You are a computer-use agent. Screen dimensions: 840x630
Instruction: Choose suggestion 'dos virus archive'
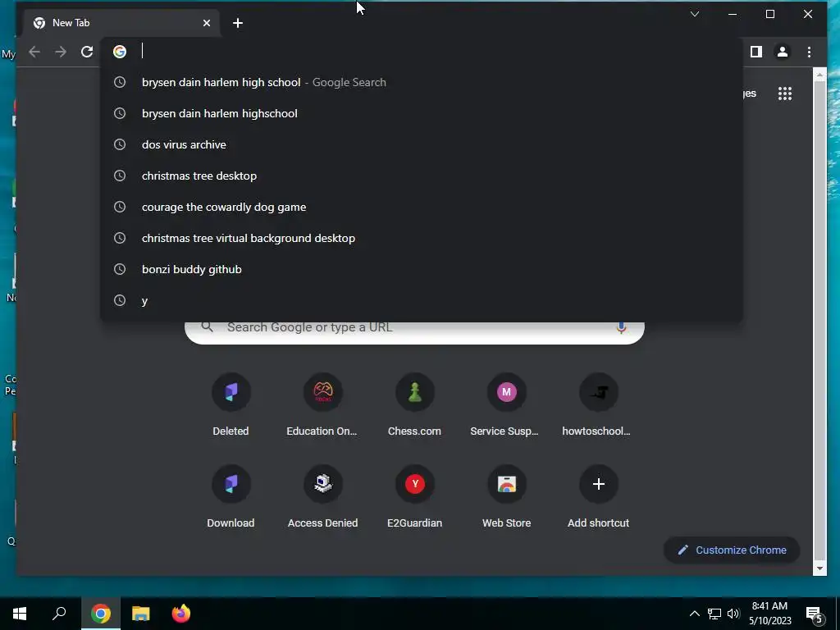(421, 144)
